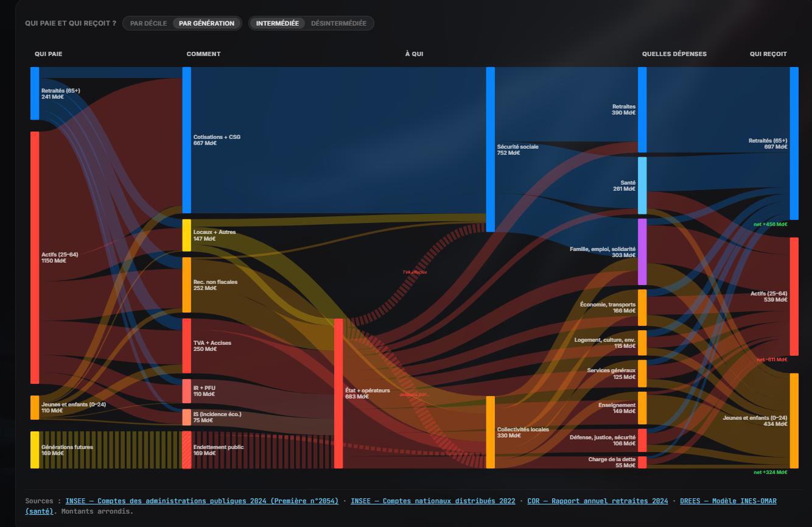Image resolution: width=812 pixels, height=527 pixels.
Task: Click the Collectivités locales orange node
Action: pos(490,432)
